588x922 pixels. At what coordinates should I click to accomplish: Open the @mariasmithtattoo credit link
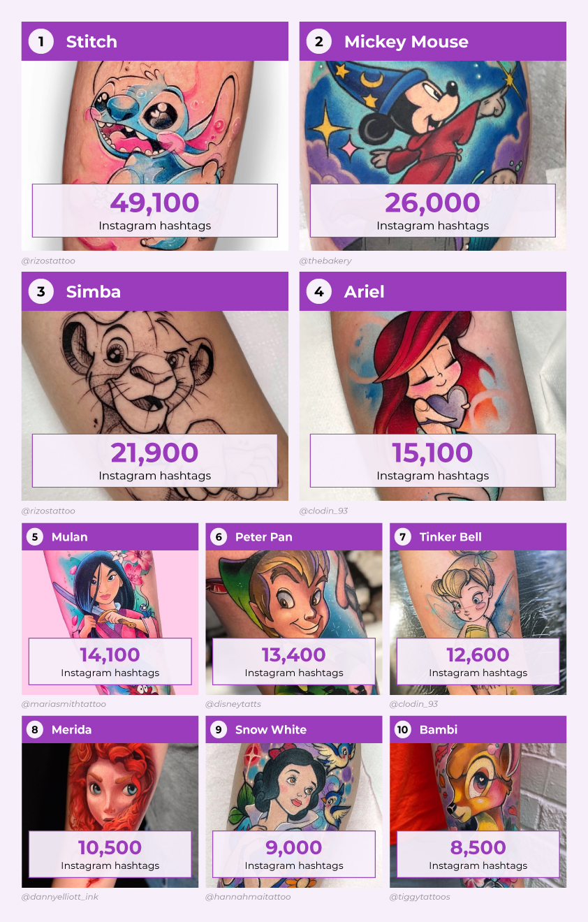(x=64, y=704)
